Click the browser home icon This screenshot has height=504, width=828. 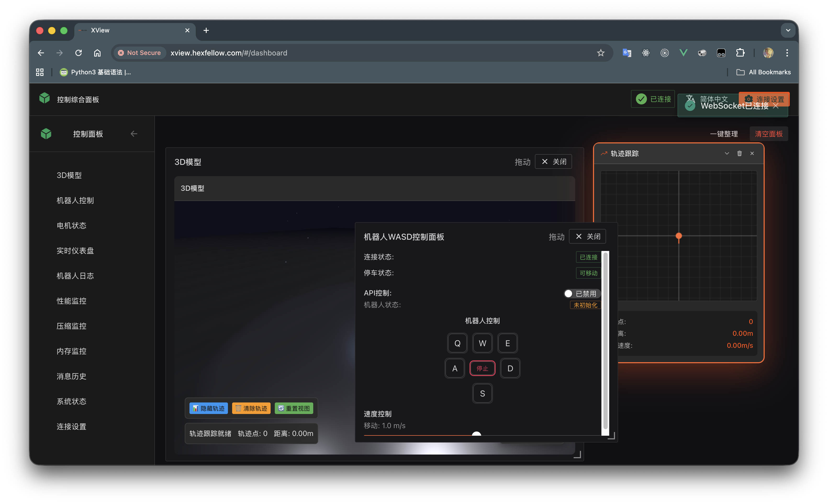click(x=97, y=53)
